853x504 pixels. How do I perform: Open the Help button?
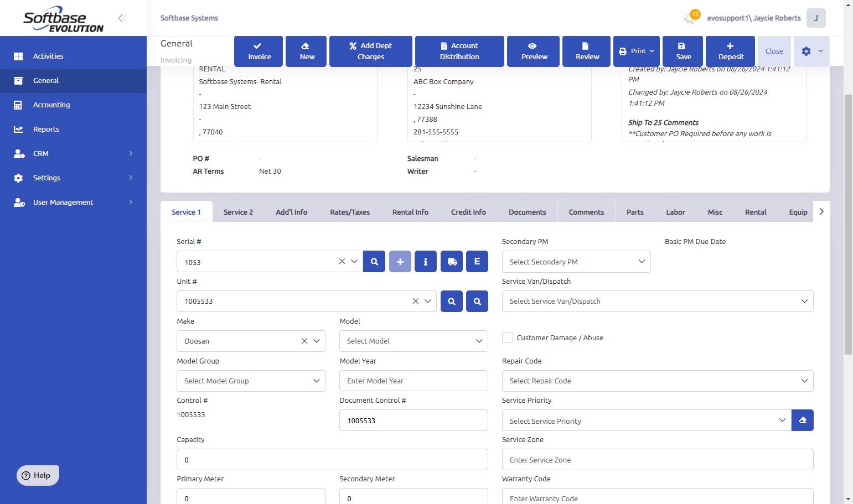tap(38, 475)
